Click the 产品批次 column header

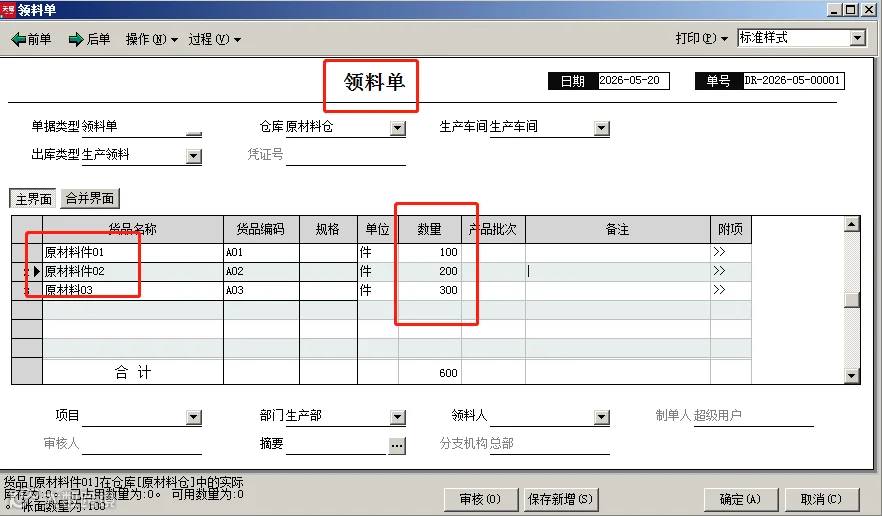[493, 230]
